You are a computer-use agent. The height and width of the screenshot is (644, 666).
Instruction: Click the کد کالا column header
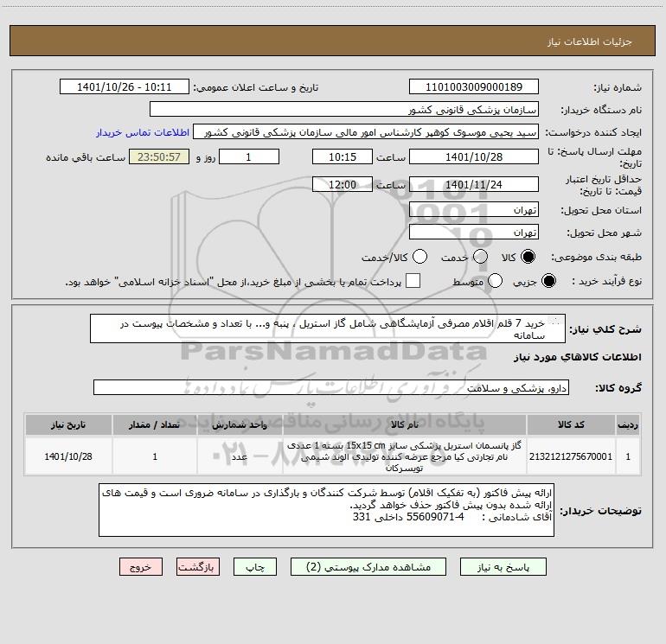click(x=571, y=424)
